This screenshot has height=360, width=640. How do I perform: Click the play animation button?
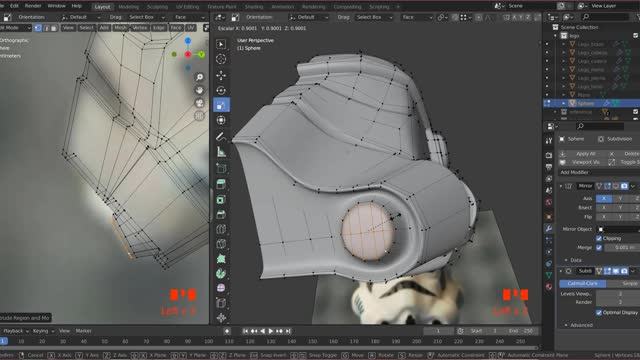tap(270, 331)
